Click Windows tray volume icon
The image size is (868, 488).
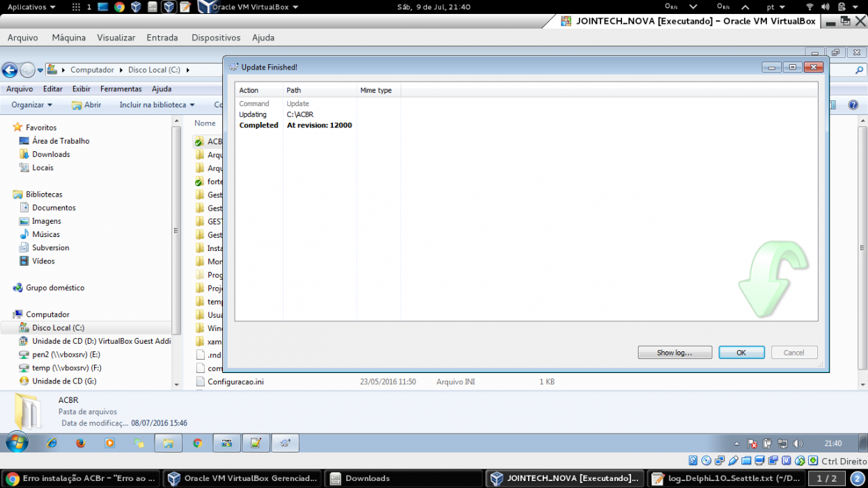[798, 443]
